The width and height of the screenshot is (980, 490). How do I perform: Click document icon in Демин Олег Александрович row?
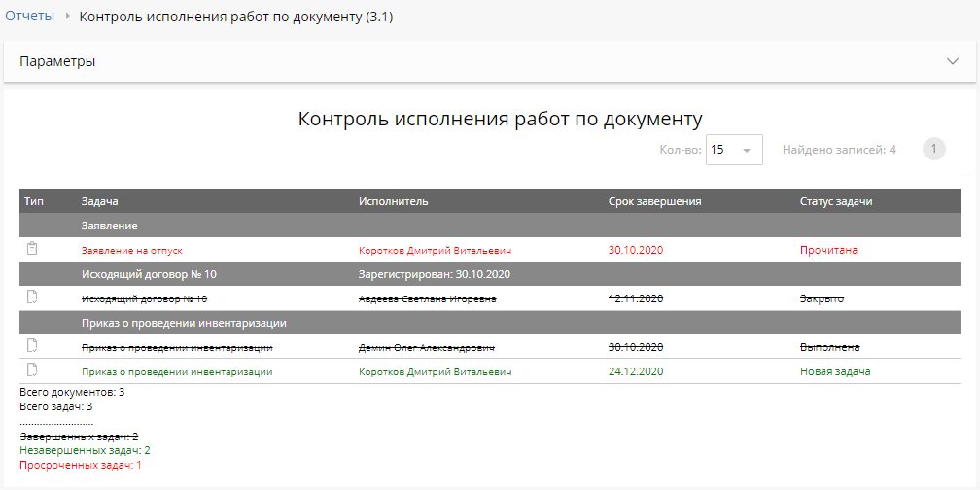[x=32, y=346]
